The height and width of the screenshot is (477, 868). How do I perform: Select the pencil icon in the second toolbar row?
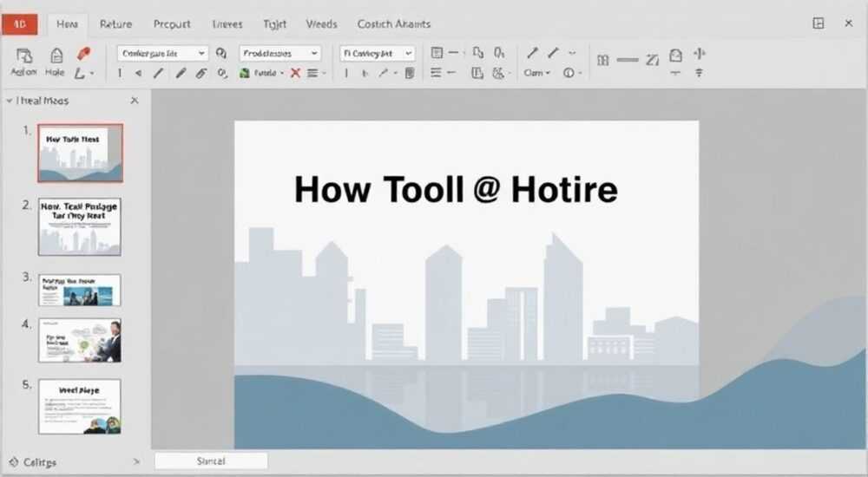181,73
